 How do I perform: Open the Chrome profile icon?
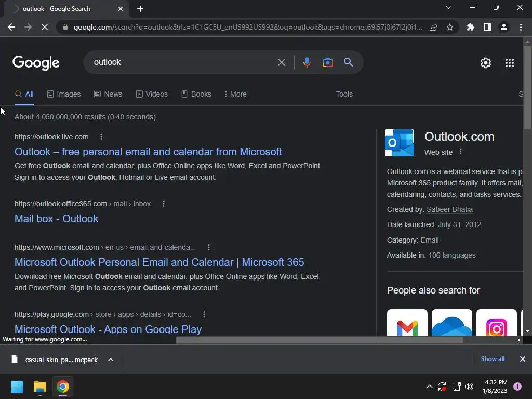tap(504, 27)
